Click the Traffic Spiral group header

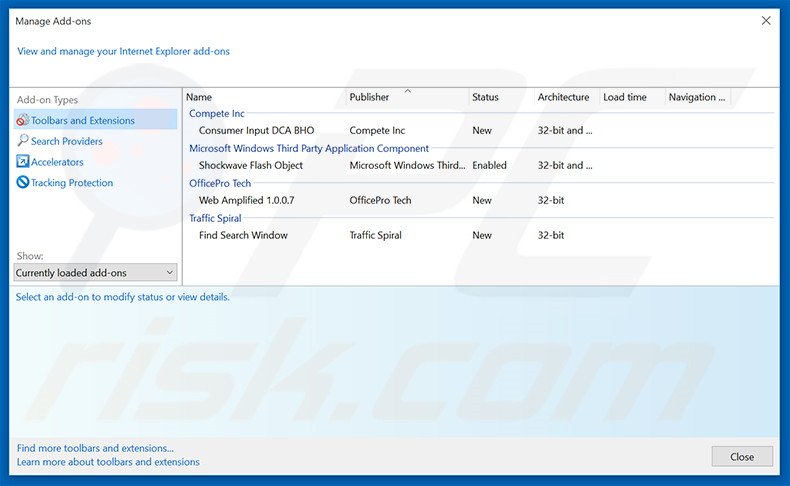pyautogui.click(x=215, y=218)
